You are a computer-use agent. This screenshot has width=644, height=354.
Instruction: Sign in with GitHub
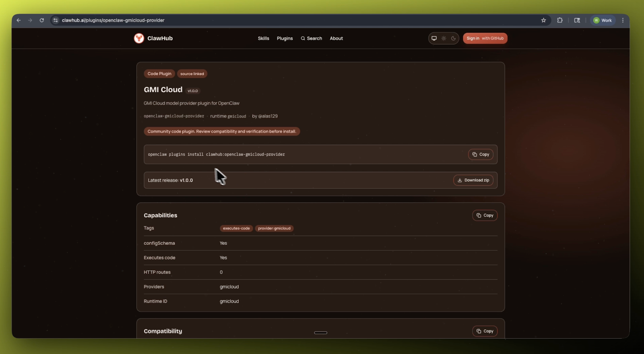tap(485, 38)
